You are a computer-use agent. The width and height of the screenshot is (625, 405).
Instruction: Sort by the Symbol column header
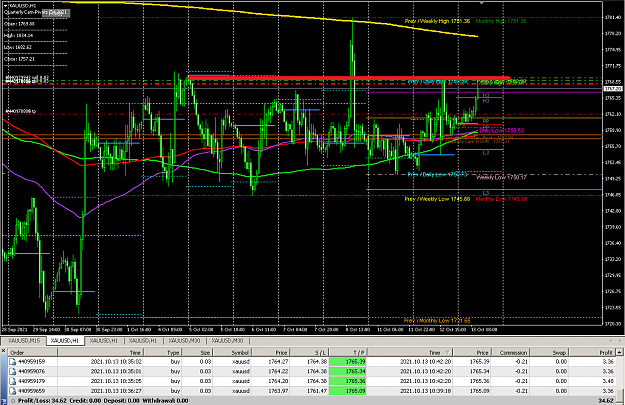232,352
